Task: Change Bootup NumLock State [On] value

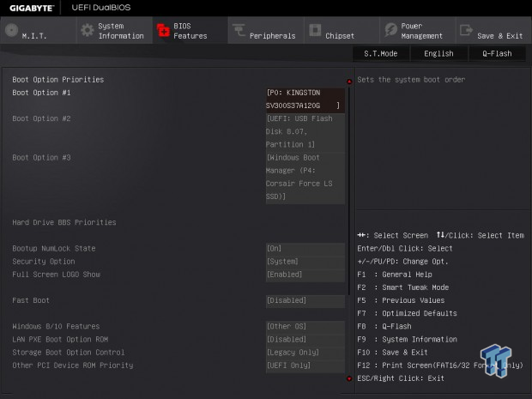Action: (305, 248)
